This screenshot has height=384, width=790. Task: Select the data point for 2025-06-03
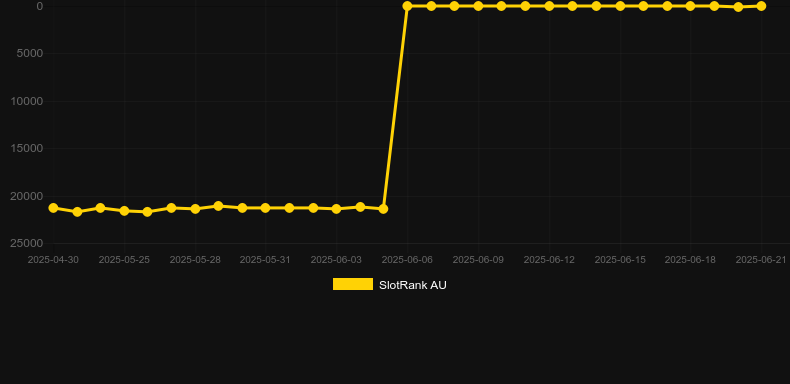tap(337, 208)
